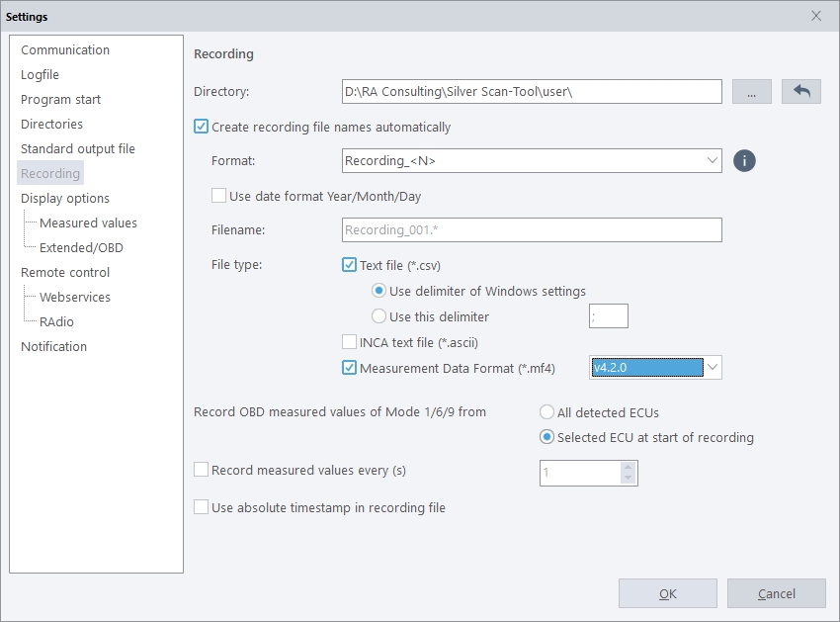Open the Notification settings page
This screenshot has width=840, height=622.
click(53, 346)
